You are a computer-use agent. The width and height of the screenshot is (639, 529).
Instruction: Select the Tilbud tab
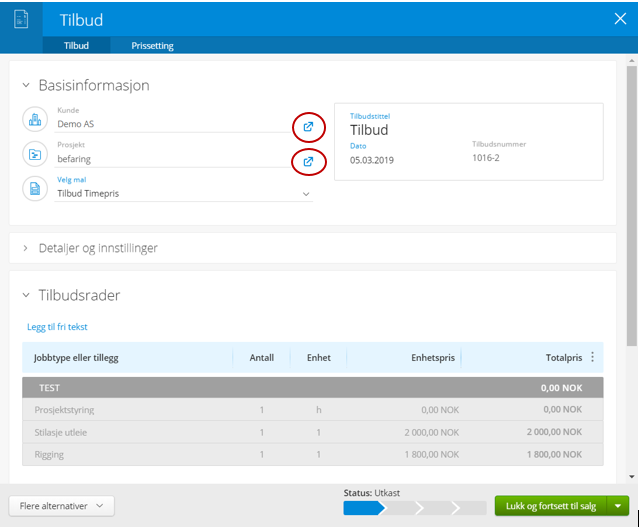[76, 46]
